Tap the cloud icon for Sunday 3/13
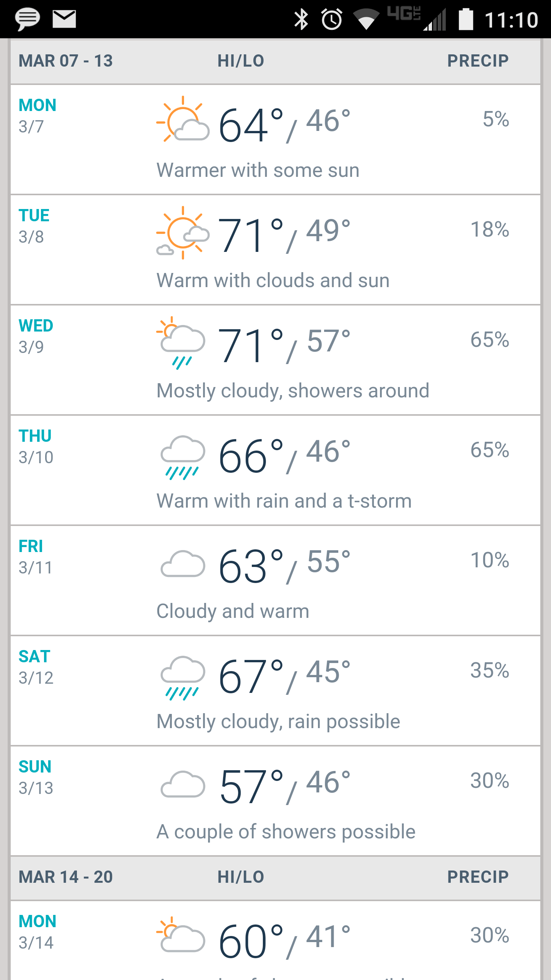The width and height of the screenshot is (551, 980). tap(183, 784)
